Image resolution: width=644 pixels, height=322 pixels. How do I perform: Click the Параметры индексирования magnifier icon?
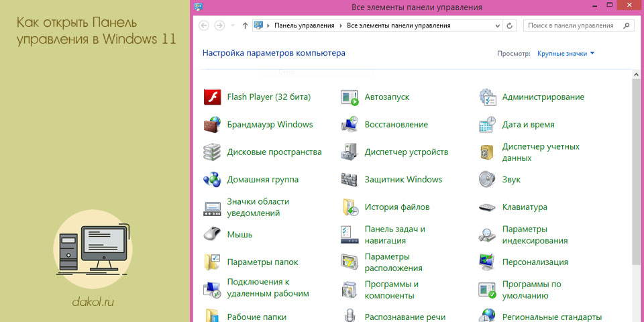[x=488, y=235]
